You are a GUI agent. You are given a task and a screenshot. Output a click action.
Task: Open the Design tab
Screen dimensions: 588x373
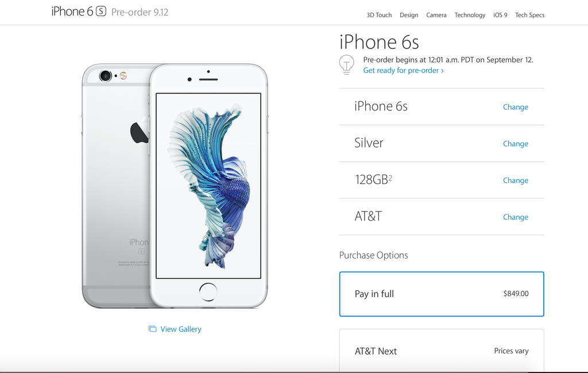(x=409, y=15)
